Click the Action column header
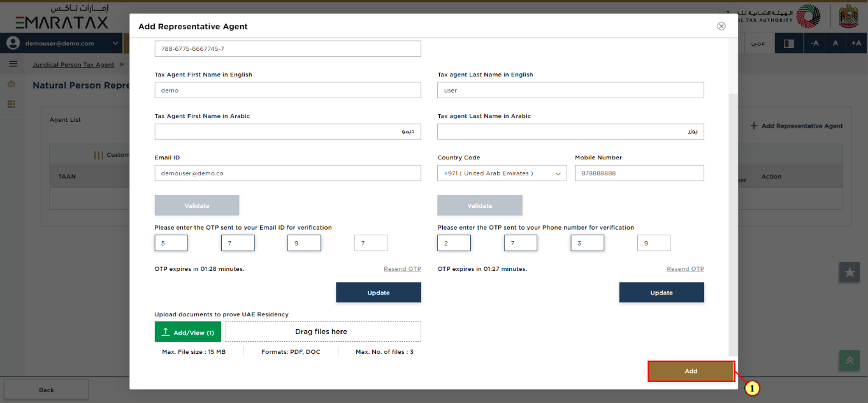The width and height of the screenshot is (868, 403). pos(771,177)
